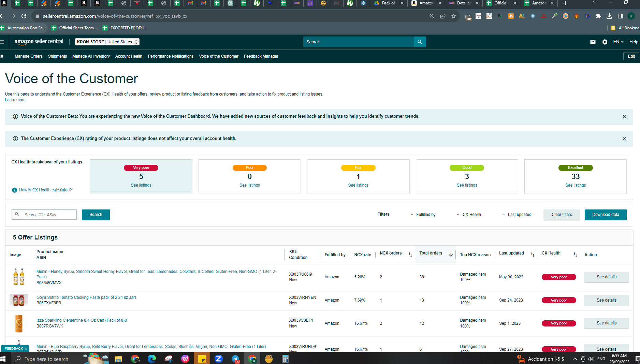640x364 pixels.
Task: Click Clear filters button
Action: [x=562, y=215]
